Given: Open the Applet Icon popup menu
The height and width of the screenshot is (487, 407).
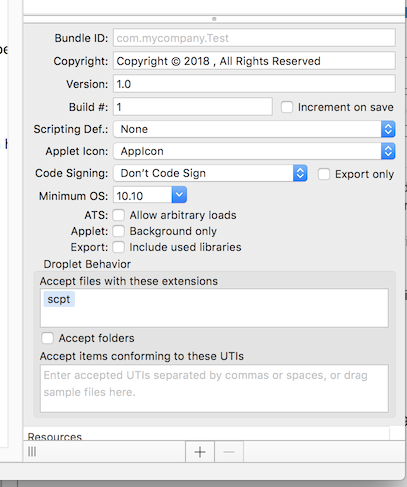Looking at the screenshot, I should pyautogui.click(x=254, y=151).
